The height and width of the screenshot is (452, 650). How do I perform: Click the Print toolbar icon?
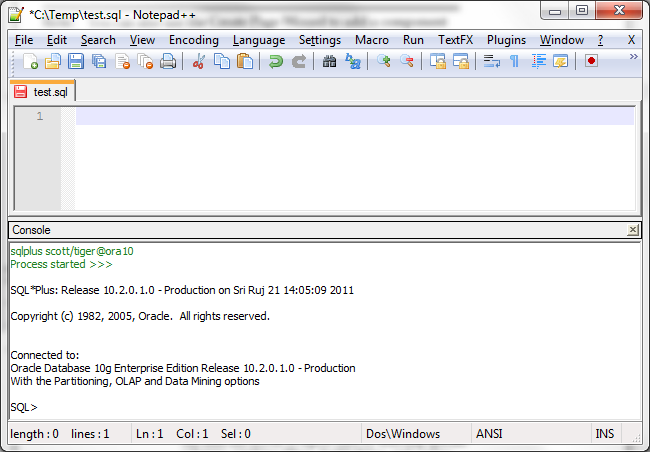(168, 62)
